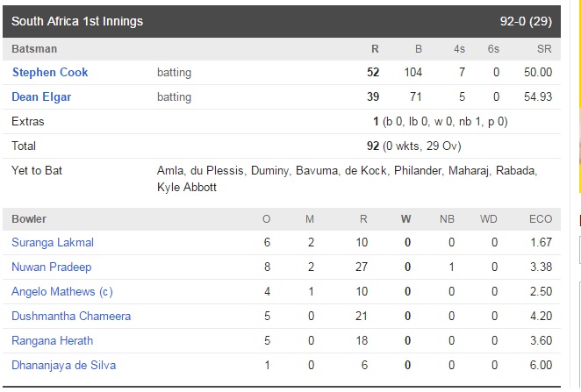The width and height of the screenshot is (581, 392).
Task: Click the Yet to Bat player list
Action: tap(348, 179)
